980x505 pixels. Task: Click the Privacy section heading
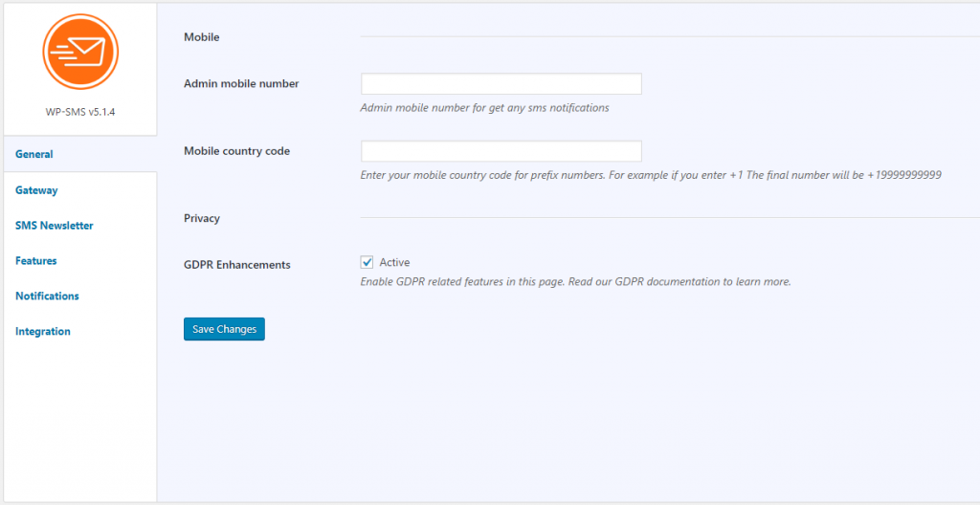pyautogui.click(x=202, y=218)
